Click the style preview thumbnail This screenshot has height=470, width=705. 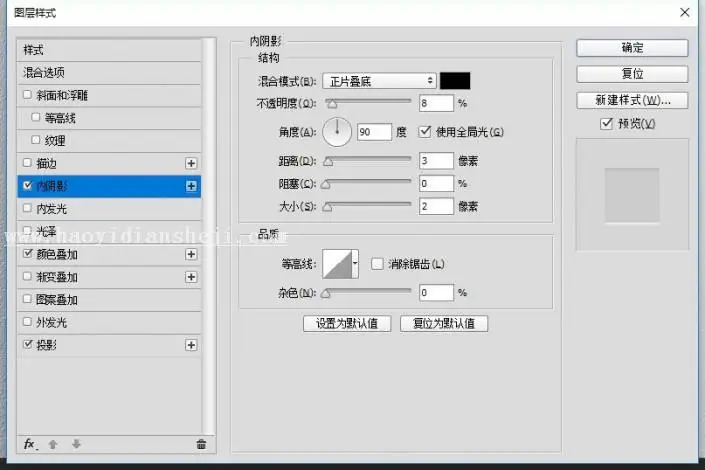coord(632,195)
